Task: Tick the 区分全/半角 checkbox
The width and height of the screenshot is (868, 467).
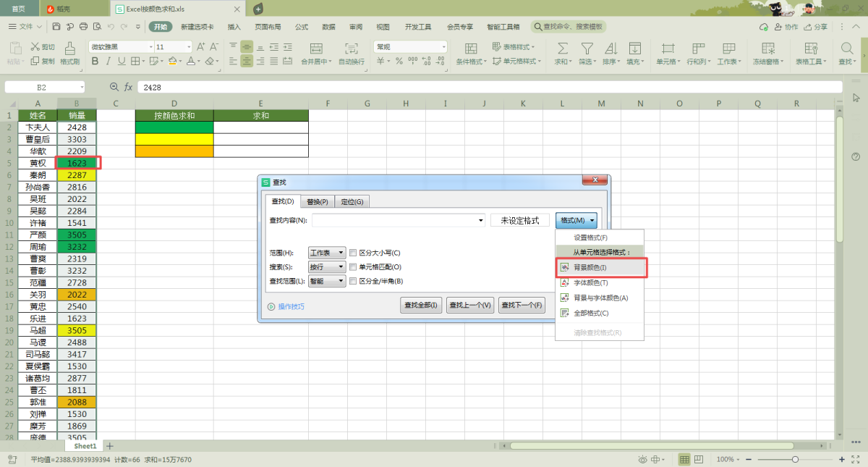Action: [x=353, y=281]
